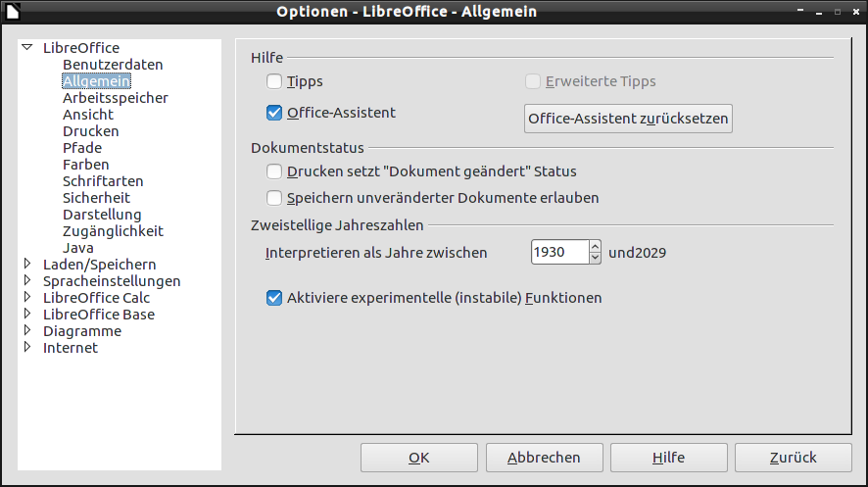Expand the LibreOffice Base node
The image size is (868, 487).
[27, 314]
